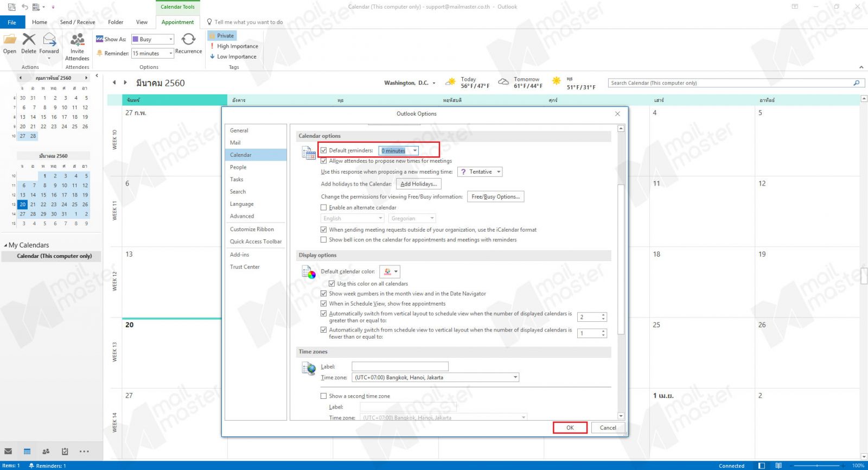This screenshot has height=470, width=868.
Task: Invite Attendees to the appointment
Action: [77, 47]
